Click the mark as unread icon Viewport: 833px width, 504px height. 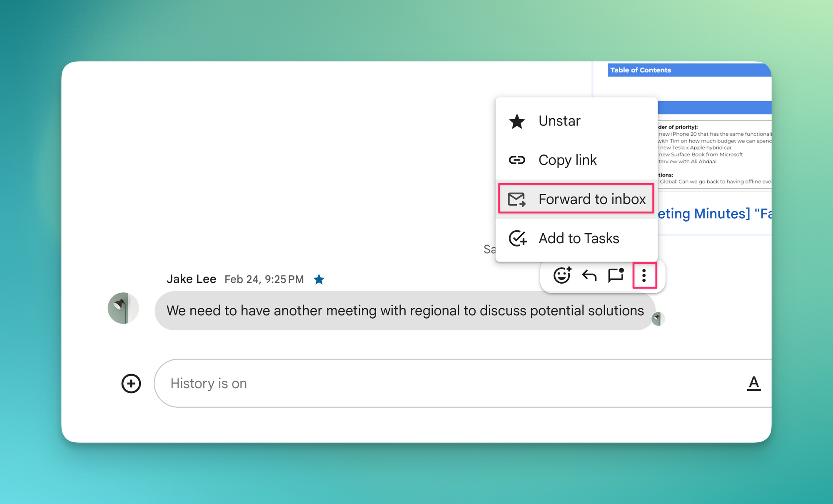point(616,275)
